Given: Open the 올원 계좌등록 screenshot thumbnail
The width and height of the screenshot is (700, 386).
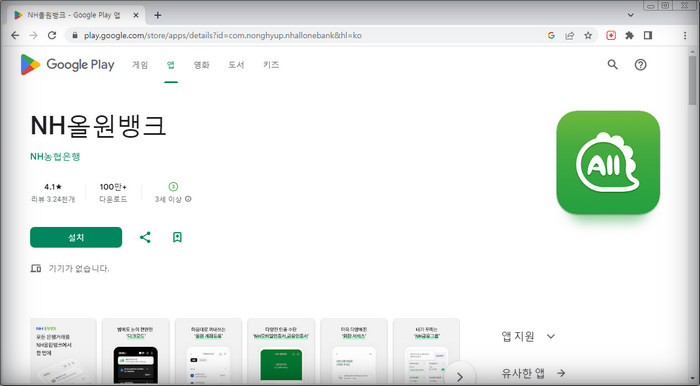Looking at the screenshot, I should point(208,351).
